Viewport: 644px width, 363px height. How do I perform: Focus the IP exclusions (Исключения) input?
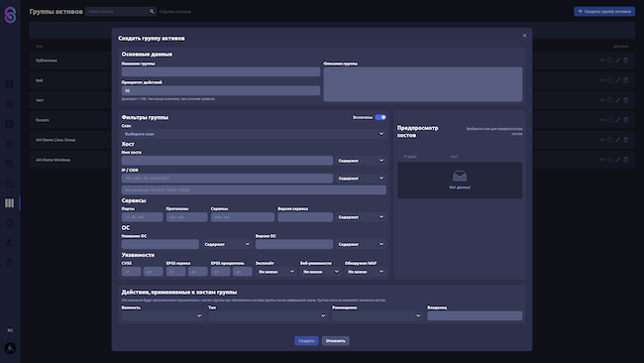point(254,189)
